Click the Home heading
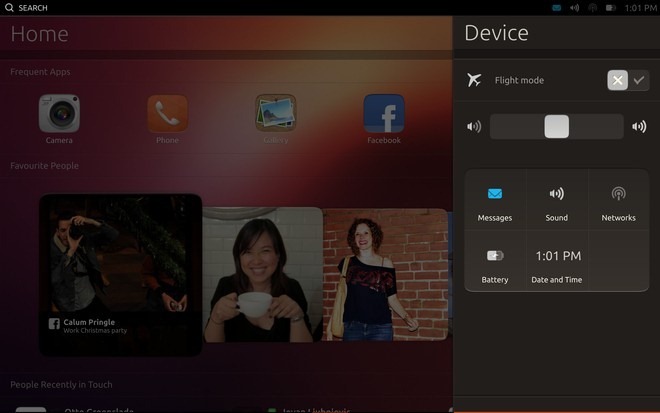Viewport: 660px width, 413px height. (40, 34)
